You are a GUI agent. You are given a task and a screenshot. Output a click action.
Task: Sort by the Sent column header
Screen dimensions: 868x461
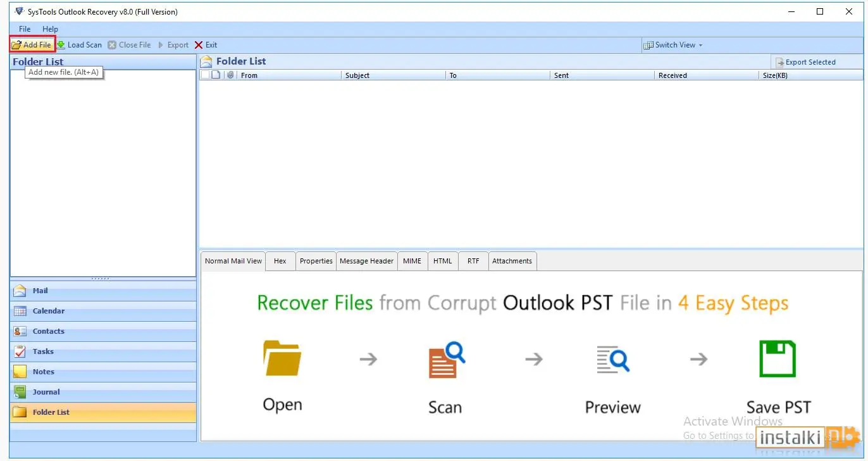602,75
